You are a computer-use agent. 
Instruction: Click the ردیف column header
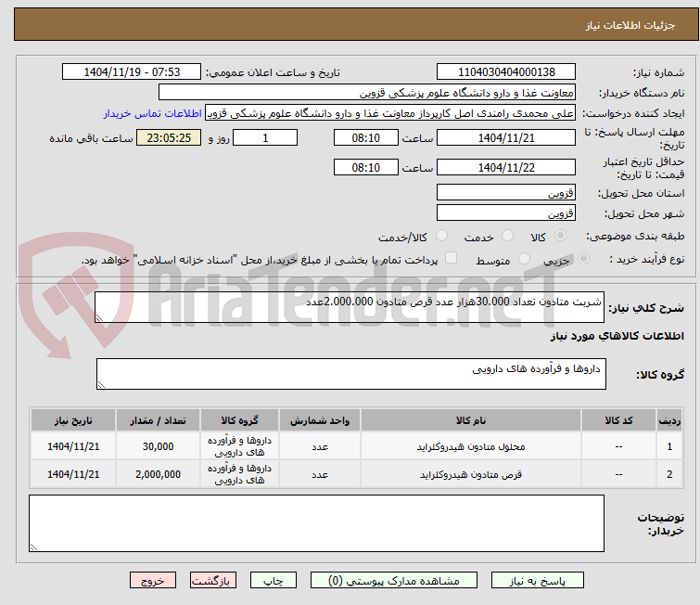coord(669,420)
